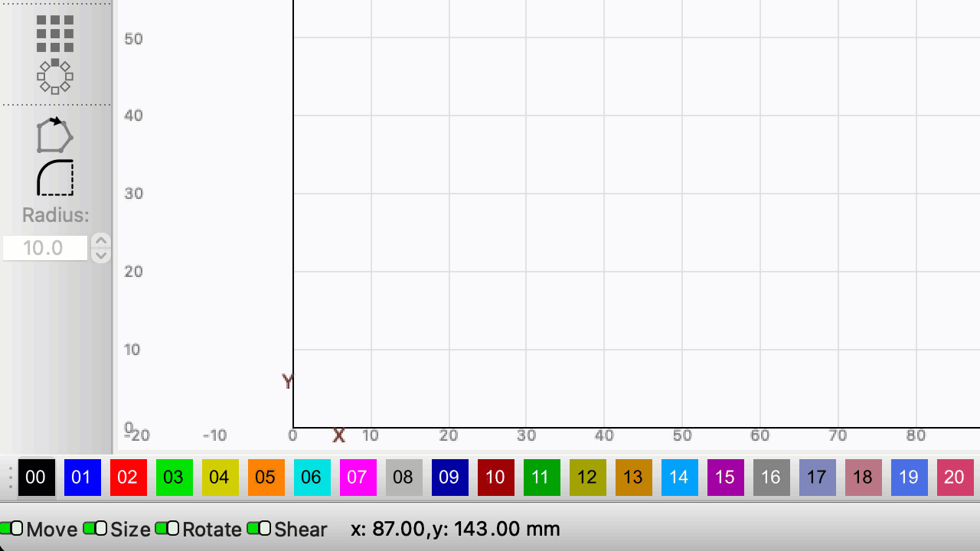Choose orange layer swatch 05
Image resolution: width=980 pixels, height=551 pixels.
[266, 478]
